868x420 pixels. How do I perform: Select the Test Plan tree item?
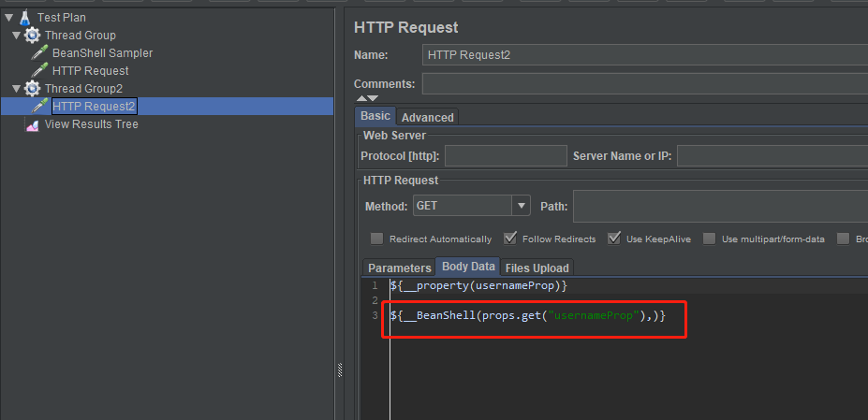tap(62, 18)
